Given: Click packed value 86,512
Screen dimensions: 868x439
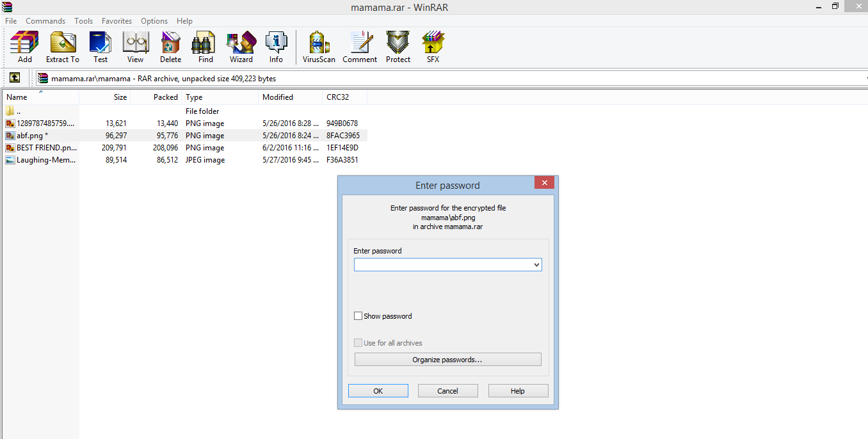Looking at the screenshot, I should [x=166, y=160].
